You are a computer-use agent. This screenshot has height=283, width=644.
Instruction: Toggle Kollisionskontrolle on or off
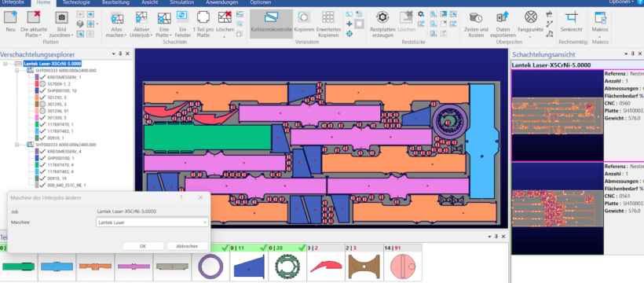pos(271,23)
